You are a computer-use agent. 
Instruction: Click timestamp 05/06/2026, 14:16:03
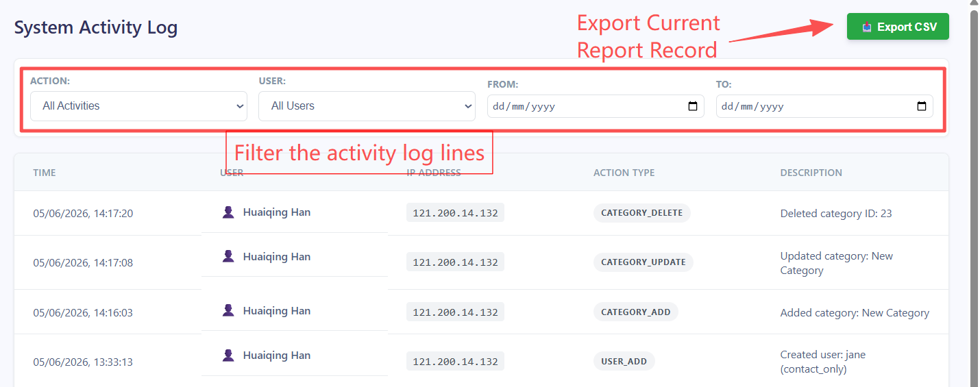pyautogui.click(x=83, y=313)
